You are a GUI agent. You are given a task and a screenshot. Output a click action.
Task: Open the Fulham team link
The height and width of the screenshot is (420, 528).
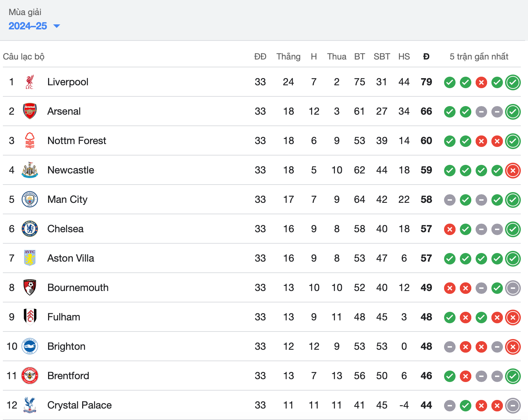(x=64, y=317)
